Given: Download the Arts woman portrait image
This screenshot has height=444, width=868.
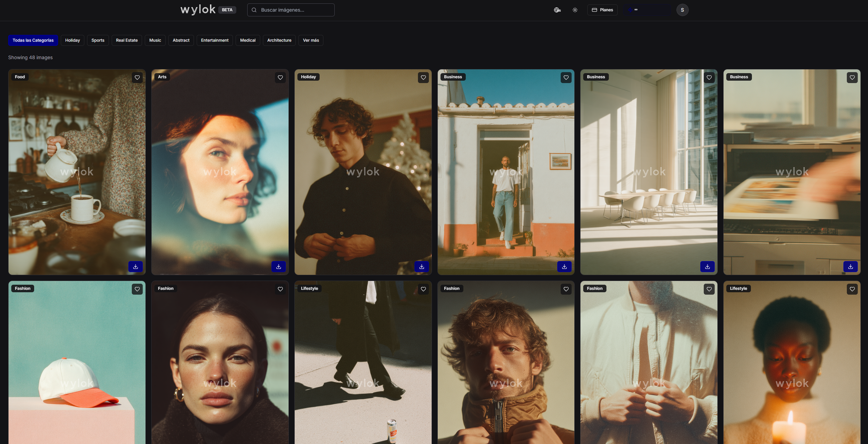Looking at the screenshot, I should pyautogui.click(x=279, y=267).
